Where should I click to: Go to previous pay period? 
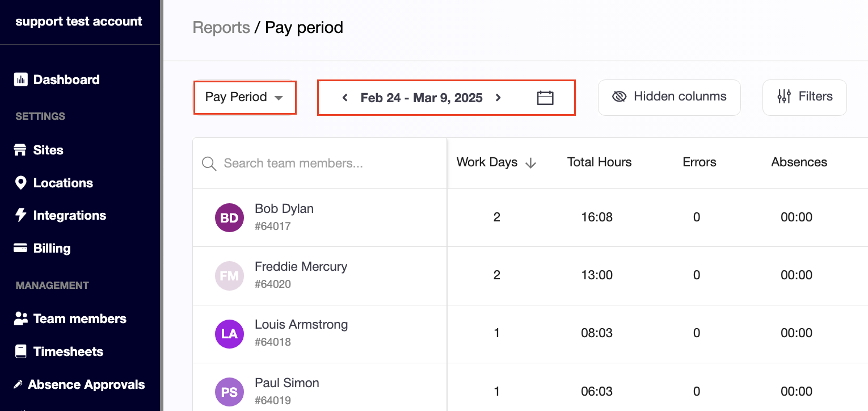[x=344, y=98]
